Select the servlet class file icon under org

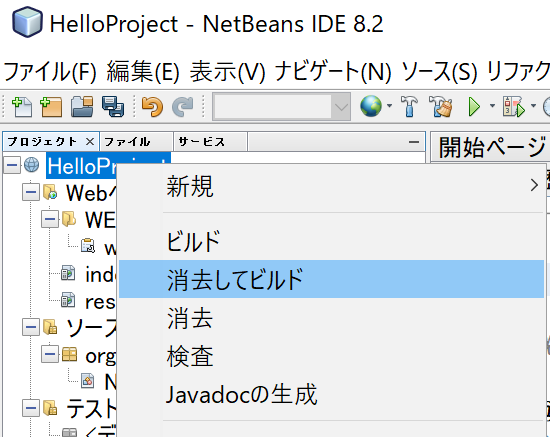coord(88,381)
